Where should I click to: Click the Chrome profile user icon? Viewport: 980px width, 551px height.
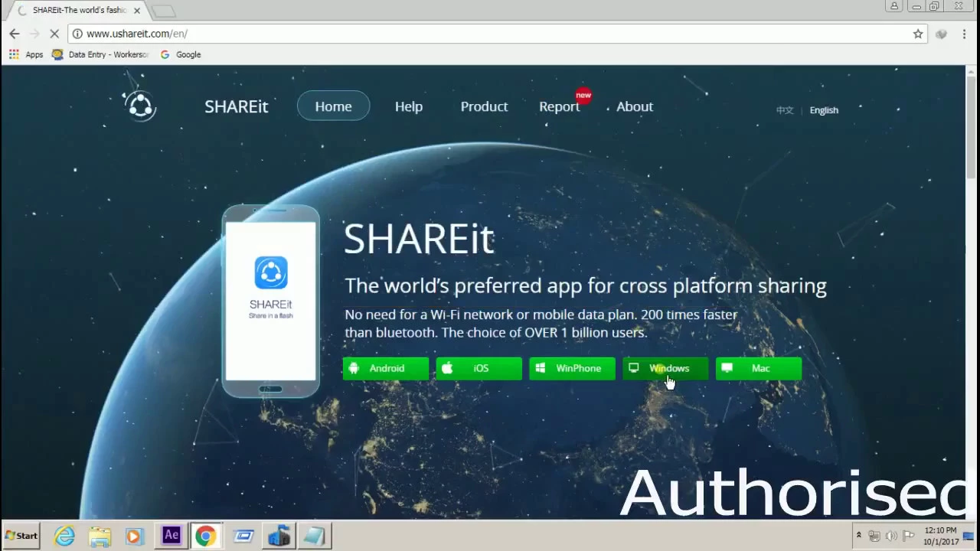point(894,6)
